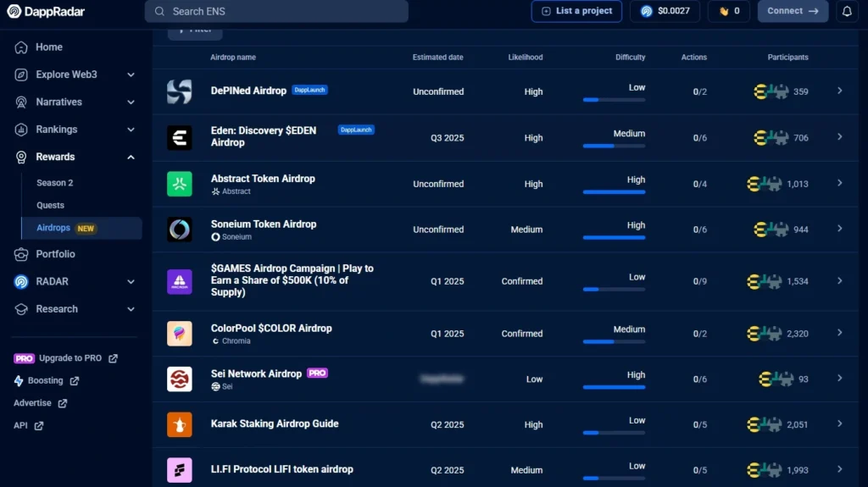
Task: Click the Portfolio sidebar icon
Action: (21, 255)
